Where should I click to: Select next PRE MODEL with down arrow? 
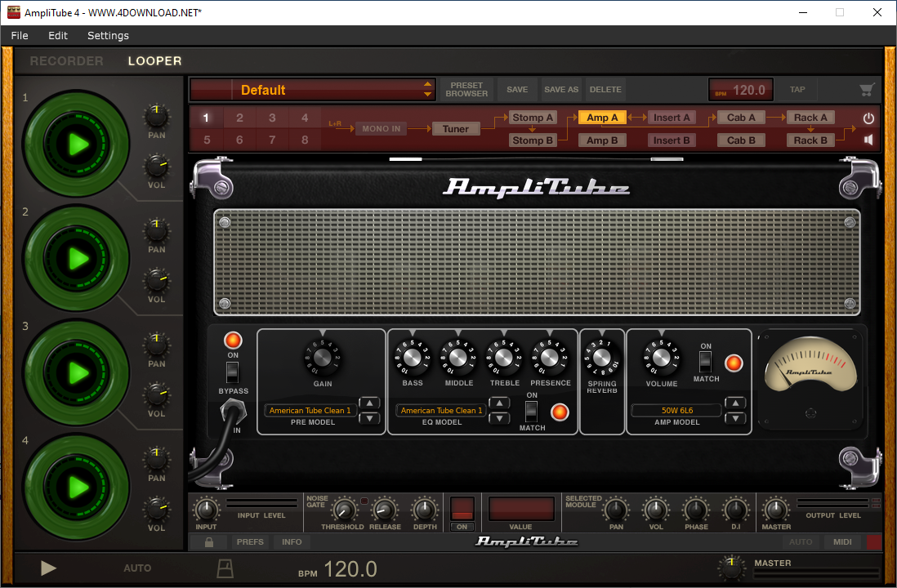pos(369,418)
